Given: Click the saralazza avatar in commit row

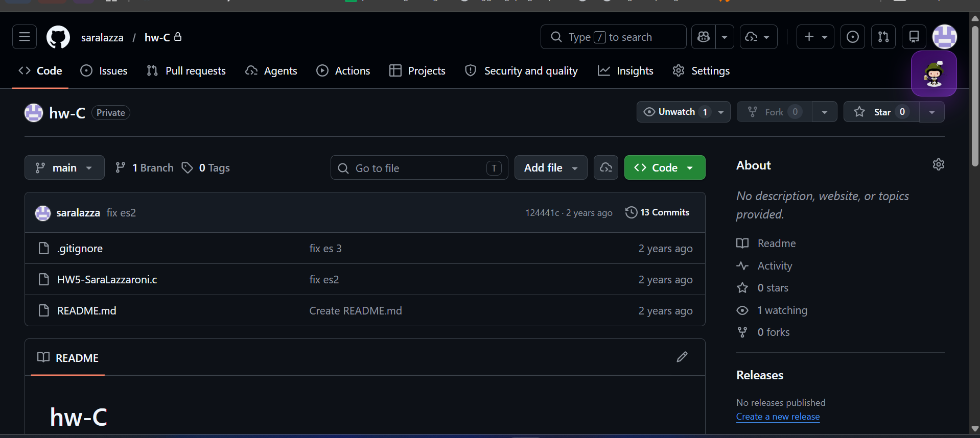Looking at the screenshot, I should point(43,213).
